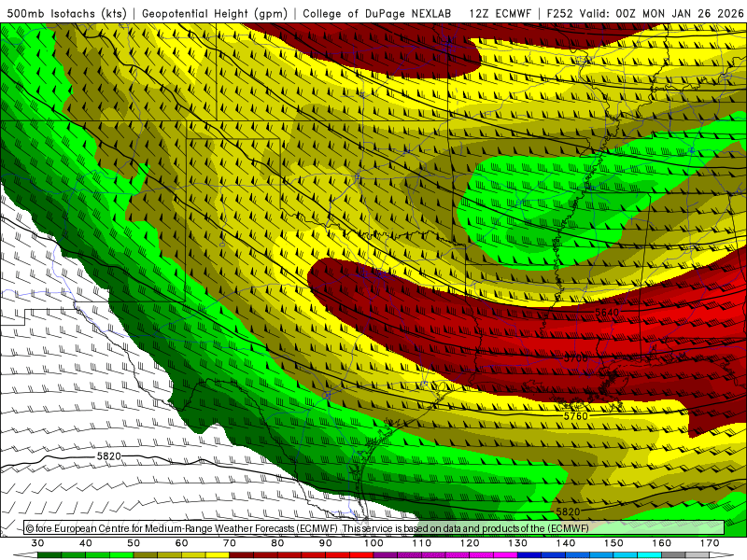Click the "F252" forecast hour text

point(559,13)
